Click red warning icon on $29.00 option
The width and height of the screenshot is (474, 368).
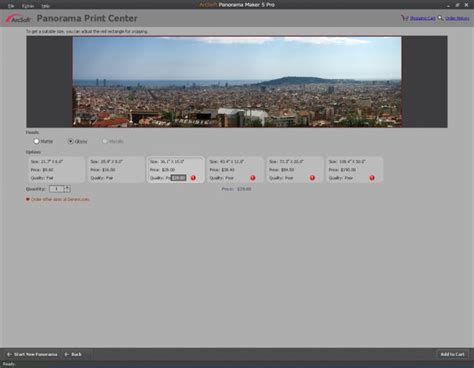click(193, 178)
